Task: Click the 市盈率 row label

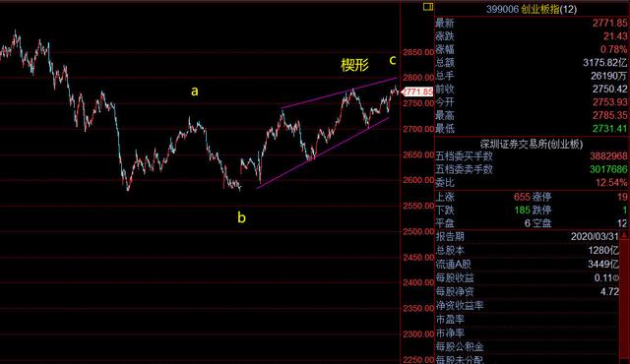Action: tap(451, 320)
